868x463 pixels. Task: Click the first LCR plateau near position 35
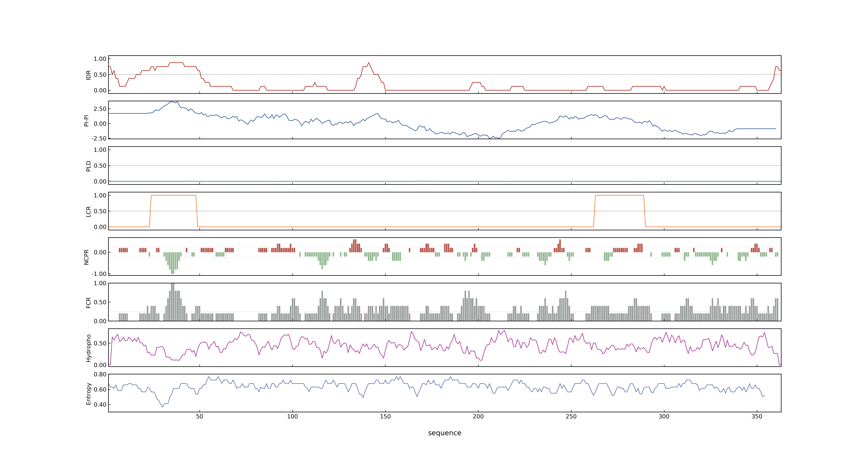(174, 195)
